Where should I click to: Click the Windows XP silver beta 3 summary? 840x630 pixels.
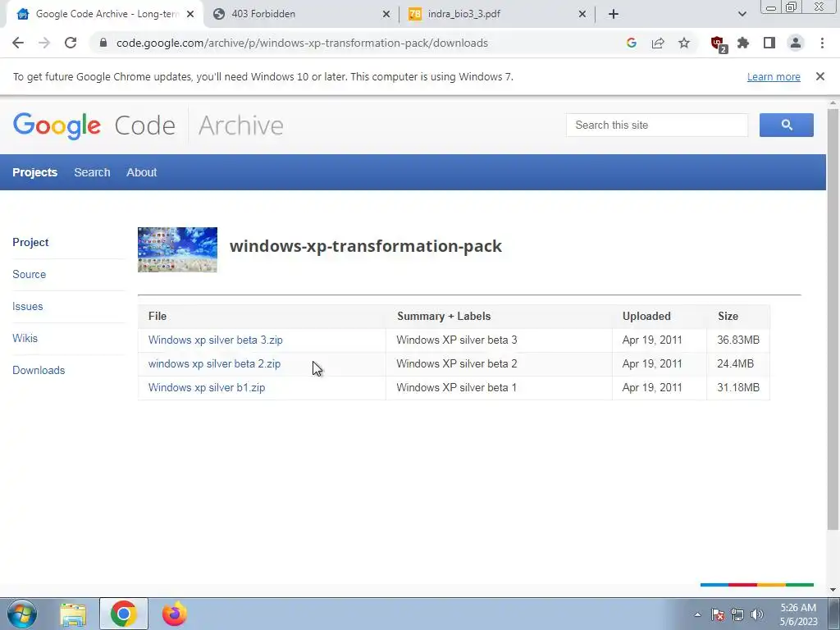[457, 340]
